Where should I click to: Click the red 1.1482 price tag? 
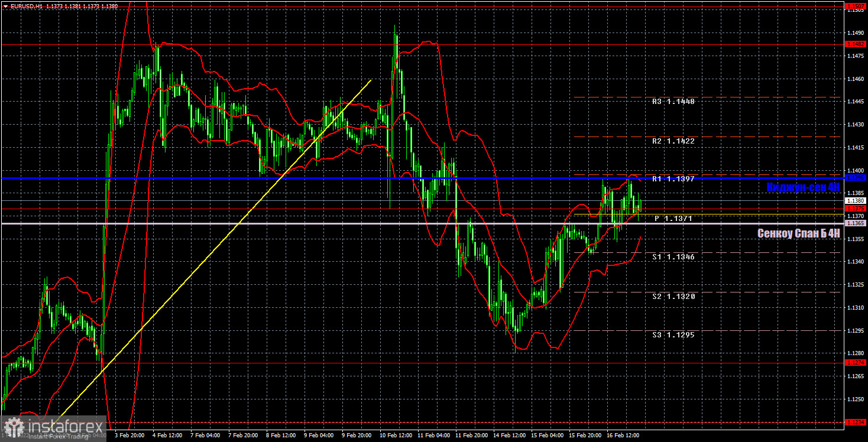pos(856,44)
